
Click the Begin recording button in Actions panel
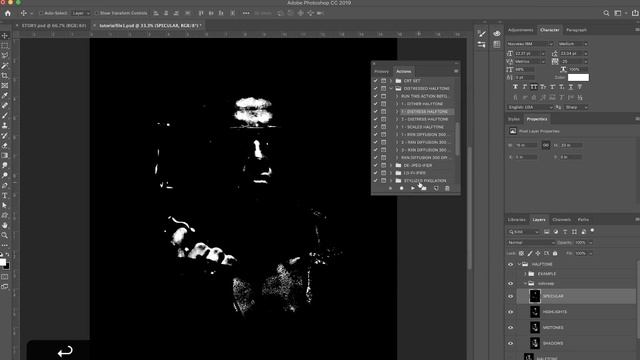tap(401, 188)
